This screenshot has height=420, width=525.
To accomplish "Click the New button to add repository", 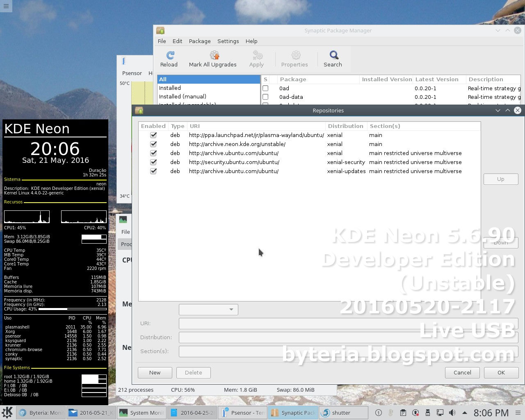I will (x=155, y=372).
